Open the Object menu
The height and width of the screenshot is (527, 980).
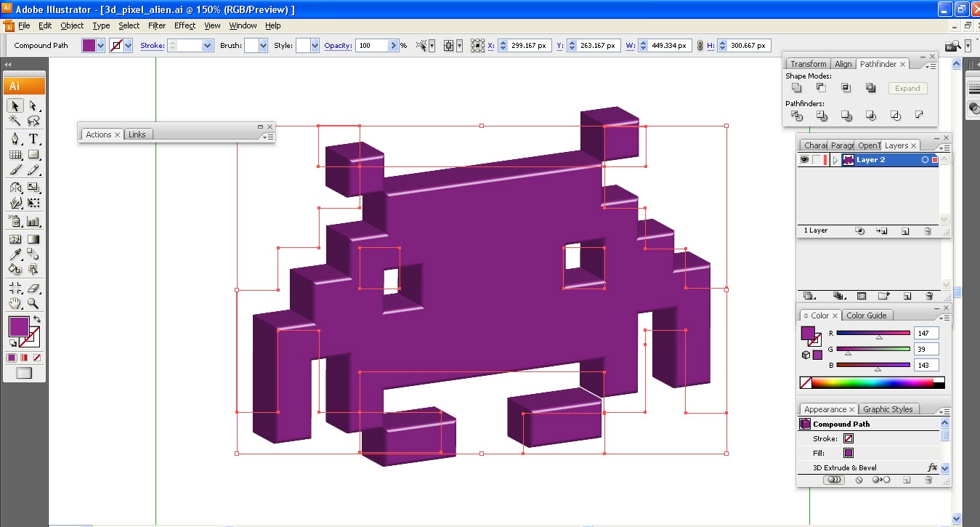pyautogui.click(x=72, y=25)
